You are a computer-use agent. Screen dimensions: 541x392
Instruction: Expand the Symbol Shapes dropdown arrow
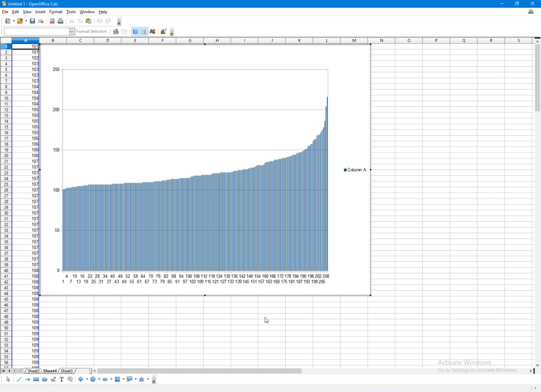pos(99,379)
